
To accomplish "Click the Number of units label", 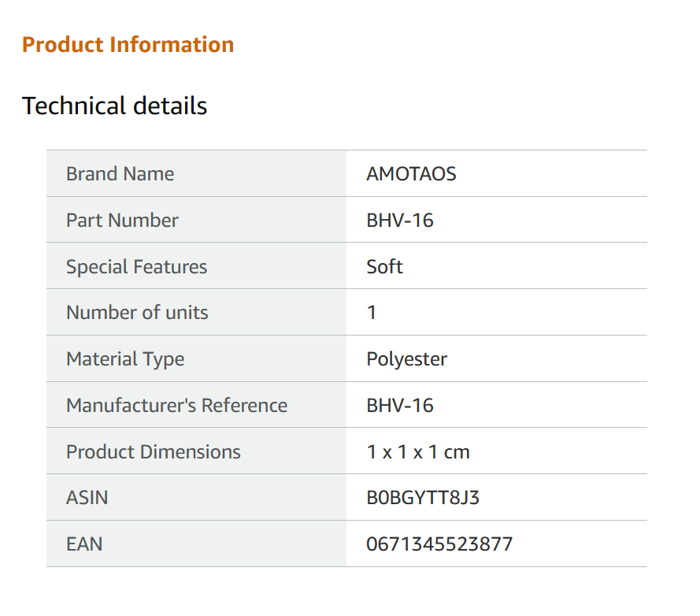I will coord(137,313).
